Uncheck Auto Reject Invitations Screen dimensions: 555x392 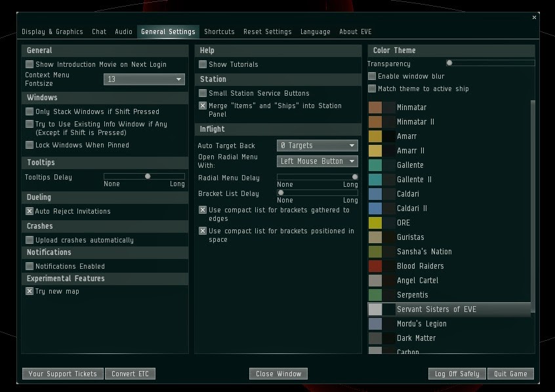pos(30,211)
